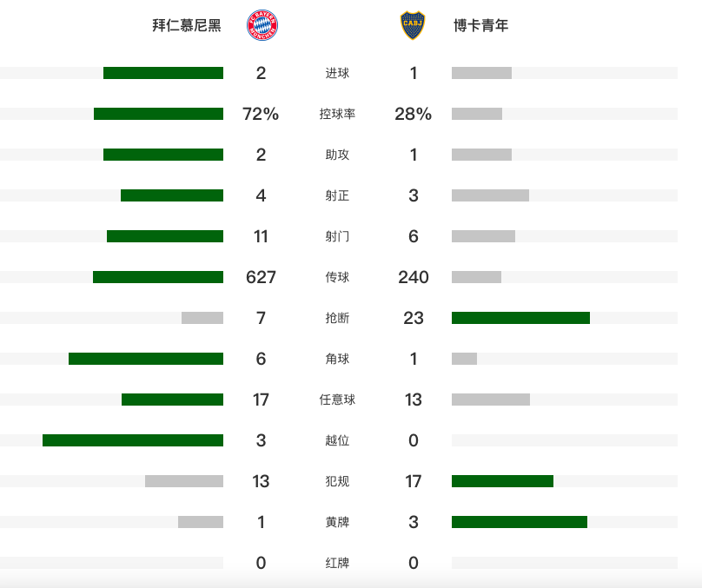702x588 pixels.
Task: Select the 犯规 stat label
Action: pyautogui.click(x=337, y=481)
